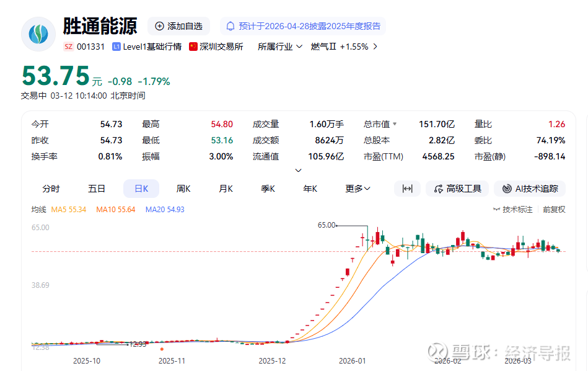This screenshot has height=371, width=588.
Task: Toggle the 前复权 adjustment option
Action: pyautogui.click(x=554, y=210)
